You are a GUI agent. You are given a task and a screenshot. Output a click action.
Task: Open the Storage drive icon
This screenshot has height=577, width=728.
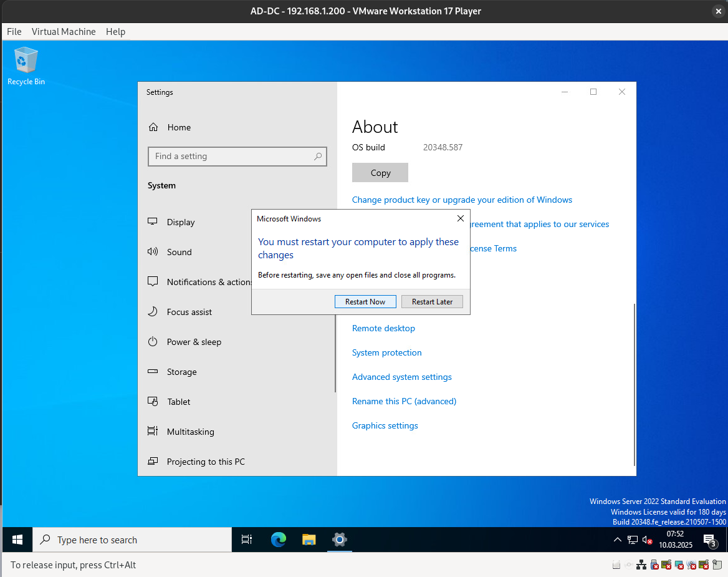coord(153,372)
